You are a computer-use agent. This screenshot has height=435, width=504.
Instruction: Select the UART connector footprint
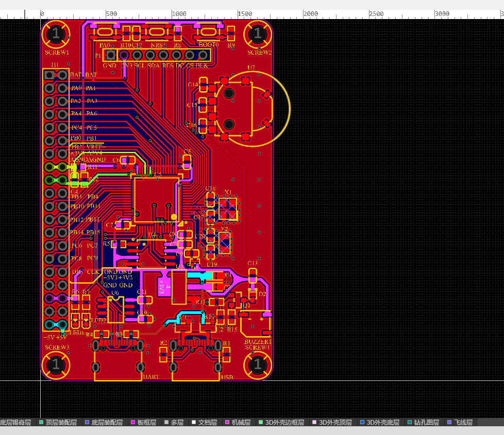(x=118, y=360)
